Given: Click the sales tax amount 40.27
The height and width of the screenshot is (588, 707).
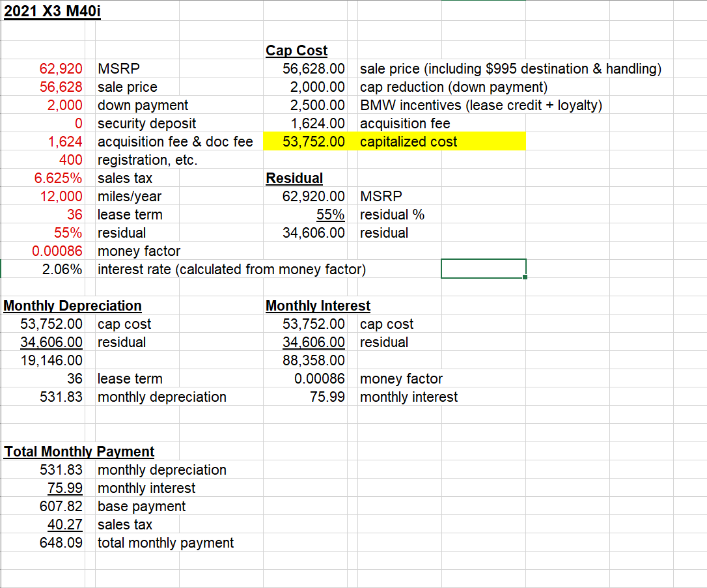Looking at the screenshot, I should (x=65, y=524).
